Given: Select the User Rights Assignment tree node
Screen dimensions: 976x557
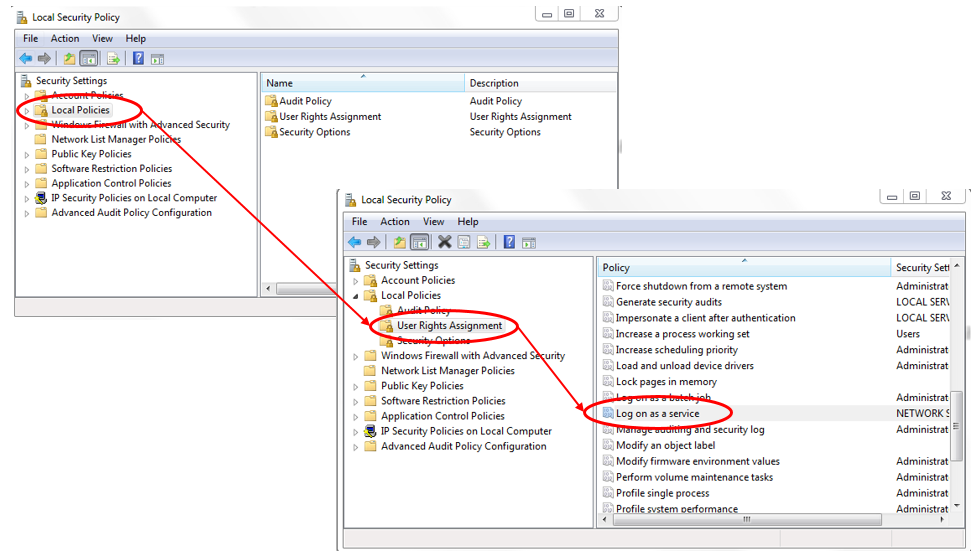Looking at the screenshot, I should [449, 326].
